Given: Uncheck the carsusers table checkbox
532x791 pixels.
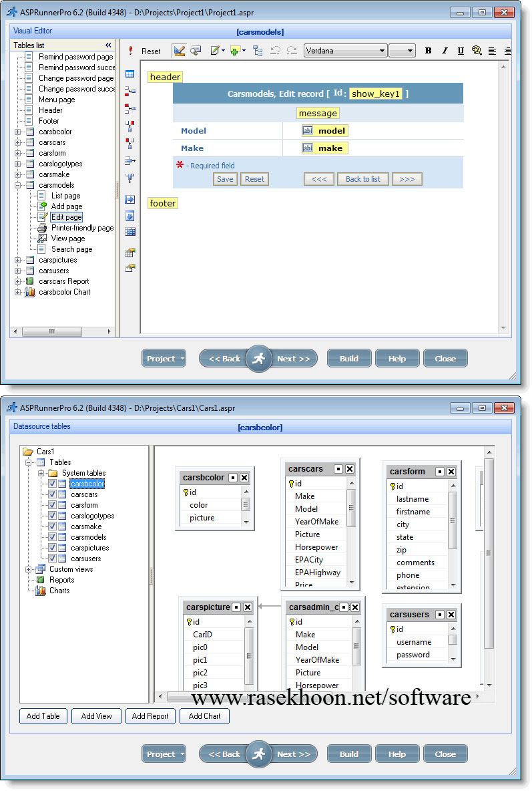Looking at the screenshot, I should [x=52, y=558].
